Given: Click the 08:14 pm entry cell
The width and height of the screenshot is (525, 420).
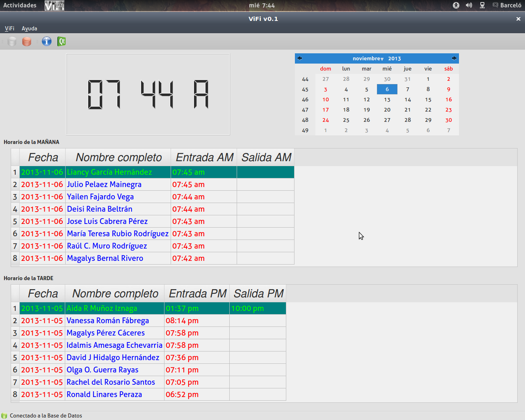Looking at the screenshot, I should (x=197, y=321).
